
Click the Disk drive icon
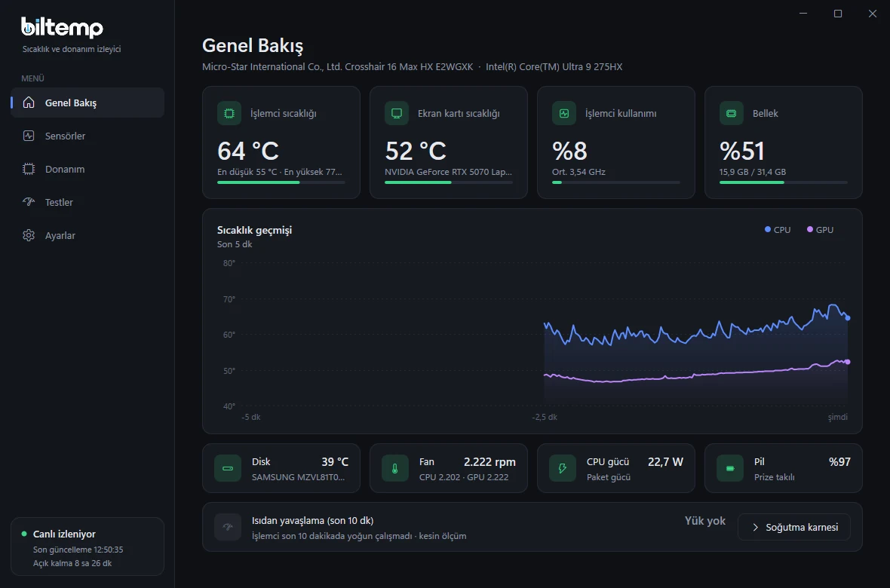click(228, 469)
